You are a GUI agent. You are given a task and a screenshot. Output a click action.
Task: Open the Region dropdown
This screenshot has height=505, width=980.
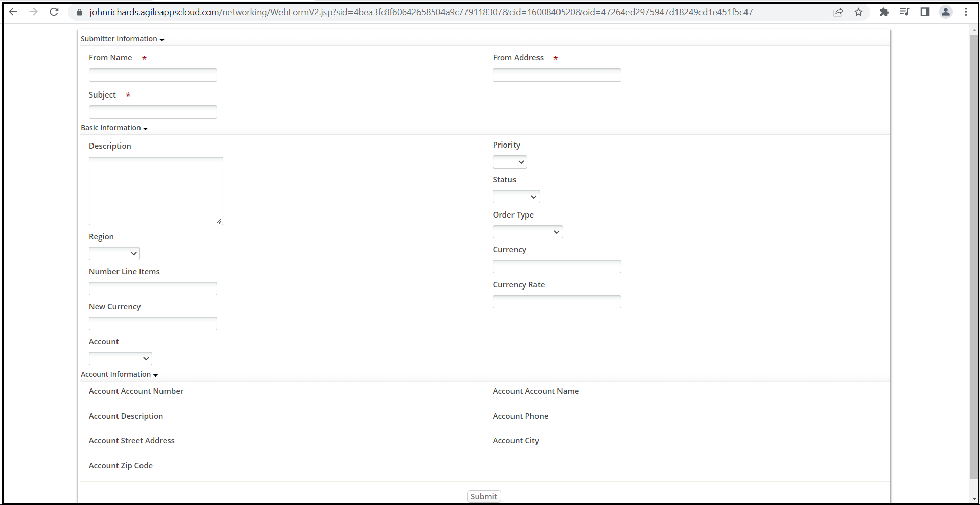pyautogui.click(x=114, y=253)
